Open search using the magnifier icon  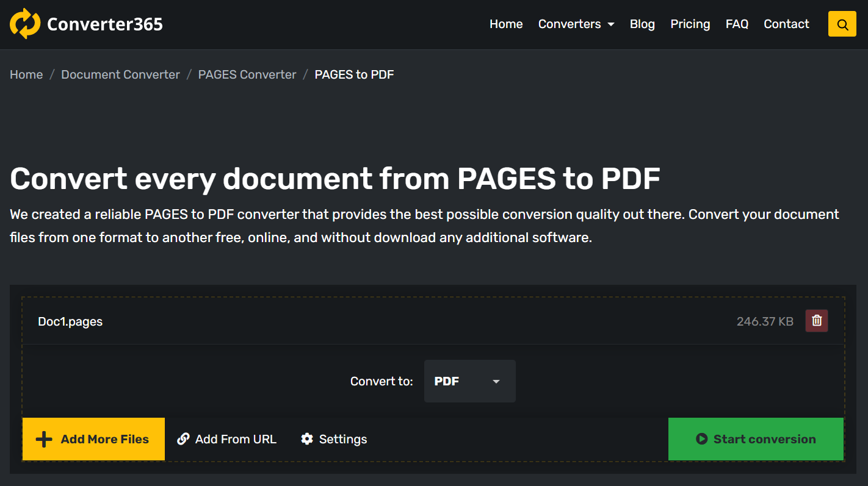coord(842,24)
